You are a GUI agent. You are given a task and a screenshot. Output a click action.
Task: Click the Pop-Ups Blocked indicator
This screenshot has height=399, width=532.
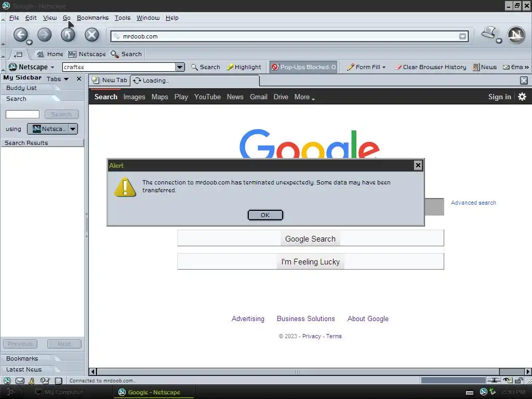pos(303,67)
